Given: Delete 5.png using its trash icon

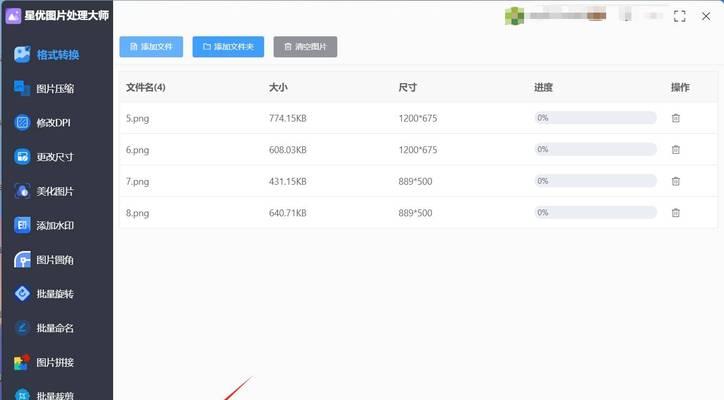Looking at the screenshot, I should click(676, 118).
